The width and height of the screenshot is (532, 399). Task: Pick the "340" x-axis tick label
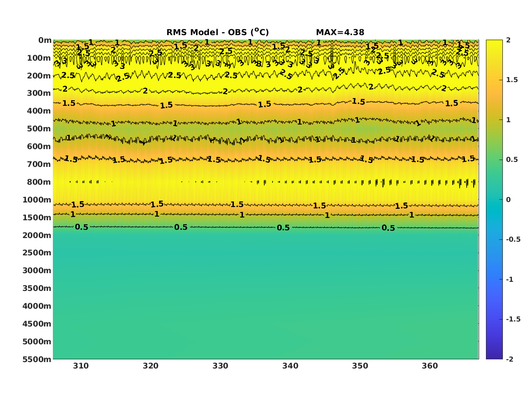tap(290, 366)
